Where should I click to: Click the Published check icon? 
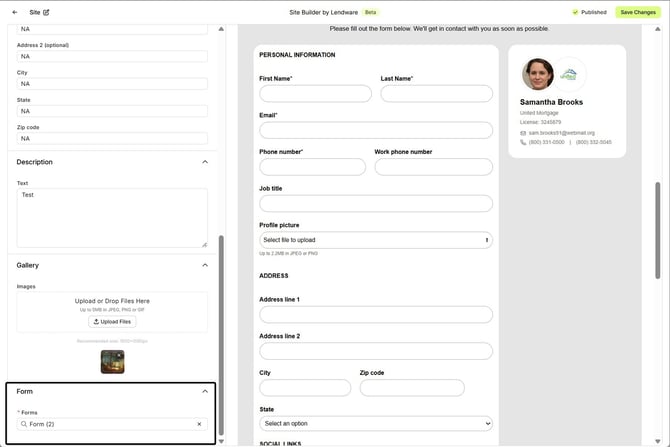tap(576, 12)
